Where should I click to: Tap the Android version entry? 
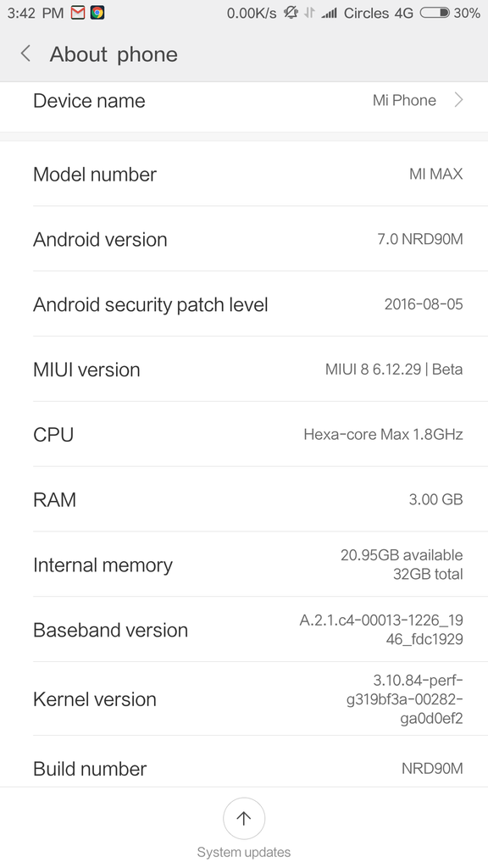[x=244, y=239]
